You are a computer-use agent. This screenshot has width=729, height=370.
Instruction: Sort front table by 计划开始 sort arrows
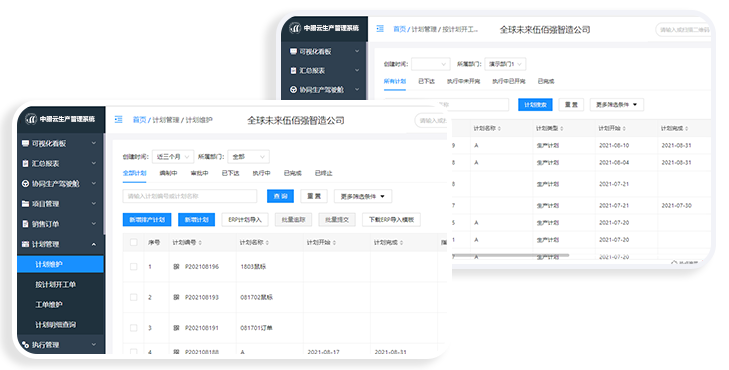pos(334,243)
